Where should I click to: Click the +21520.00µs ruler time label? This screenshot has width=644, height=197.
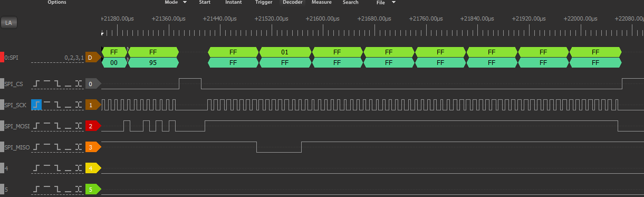(272, 18)
